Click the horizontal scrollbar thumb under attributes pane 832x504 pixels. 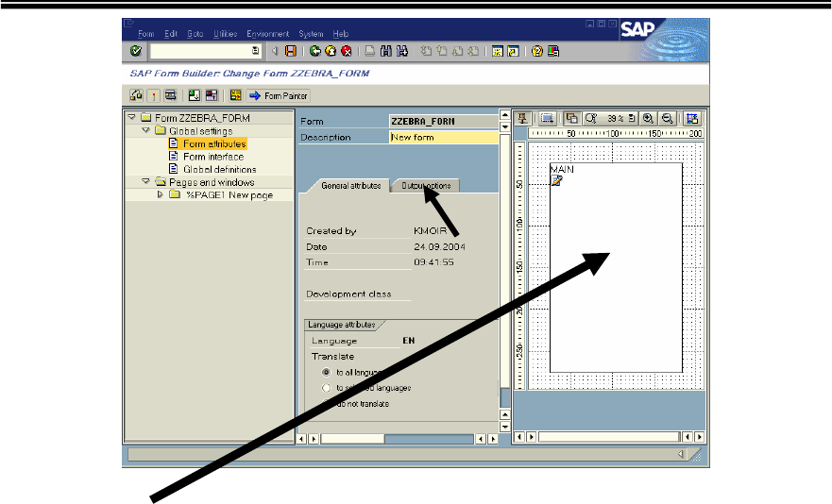click(352, 439)
